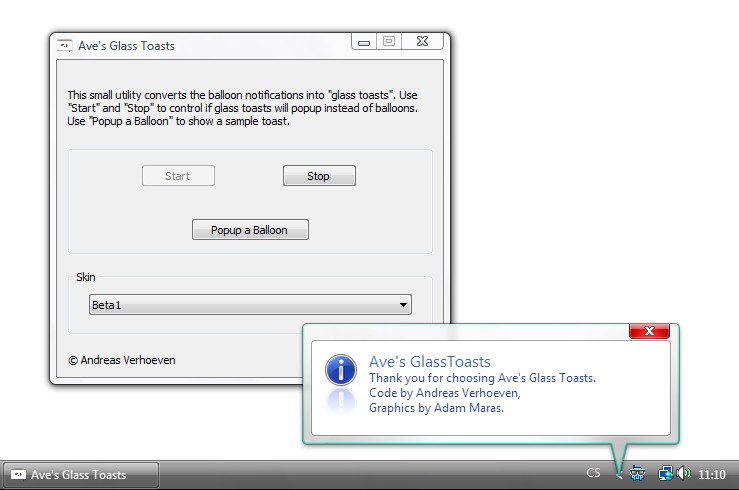Click the Ave's Glass Toasts taskbar button

(81, 474)
